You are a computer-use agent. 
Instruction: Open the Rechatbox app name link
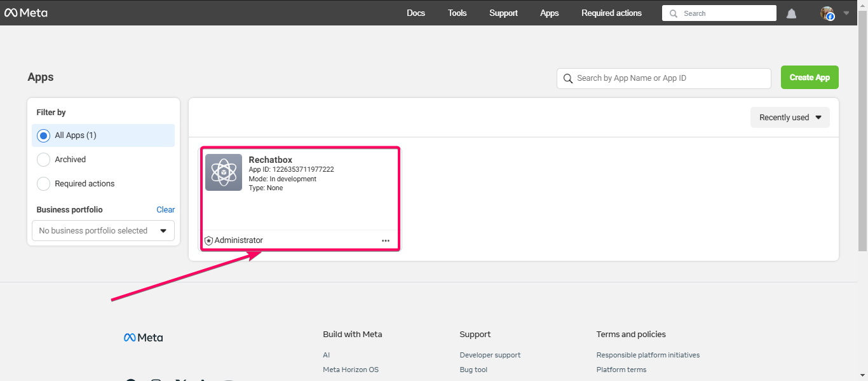tap(271, 160)
